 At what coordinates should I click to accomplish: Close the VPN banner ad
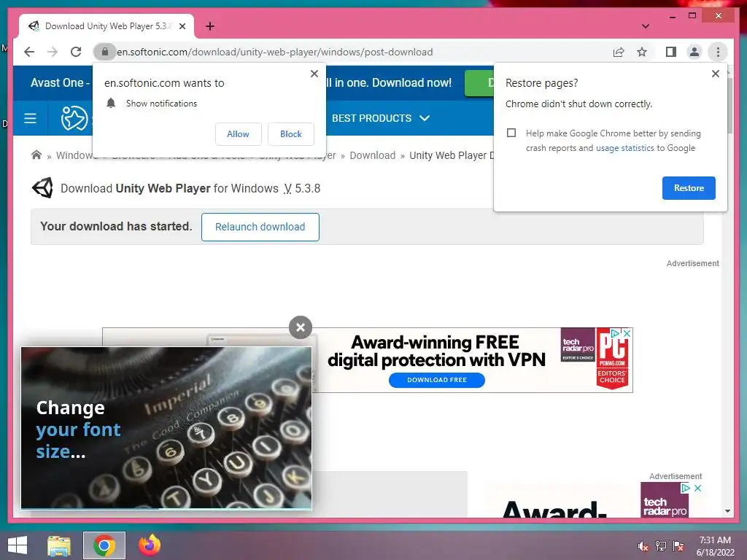pyautogui.click(x=627, y=334)
